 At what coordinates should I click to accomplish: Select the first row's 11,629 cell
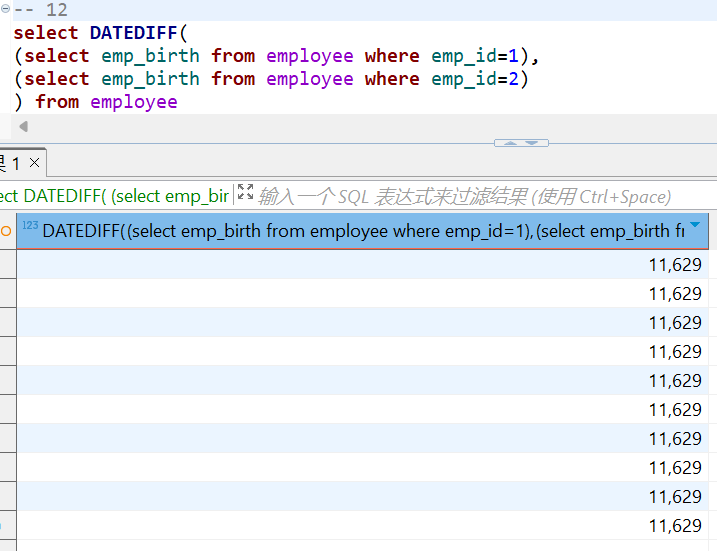[675, 265]
